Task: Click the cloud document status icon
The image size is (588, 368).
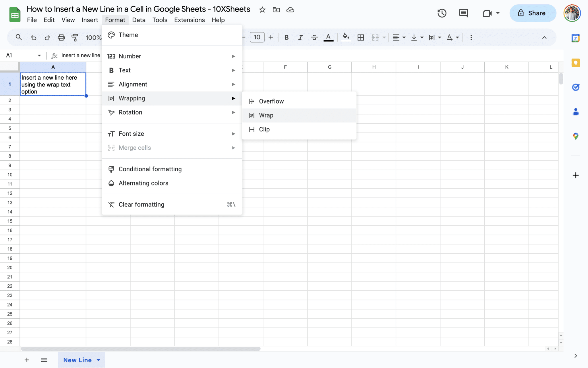Action: coord(290,10)
